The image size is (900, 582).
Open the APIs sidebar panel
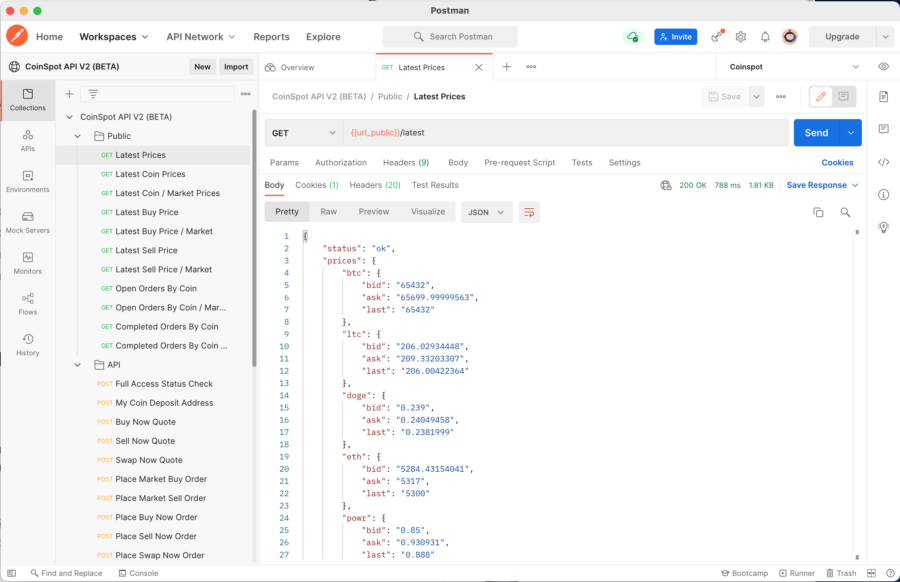point(28,141)
